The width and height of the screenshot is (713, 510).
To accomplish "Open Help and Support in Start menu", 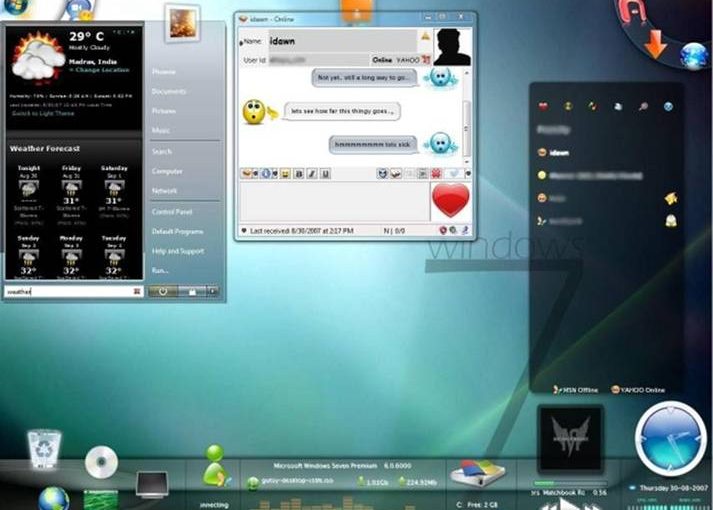I will (x=178, y=251).
